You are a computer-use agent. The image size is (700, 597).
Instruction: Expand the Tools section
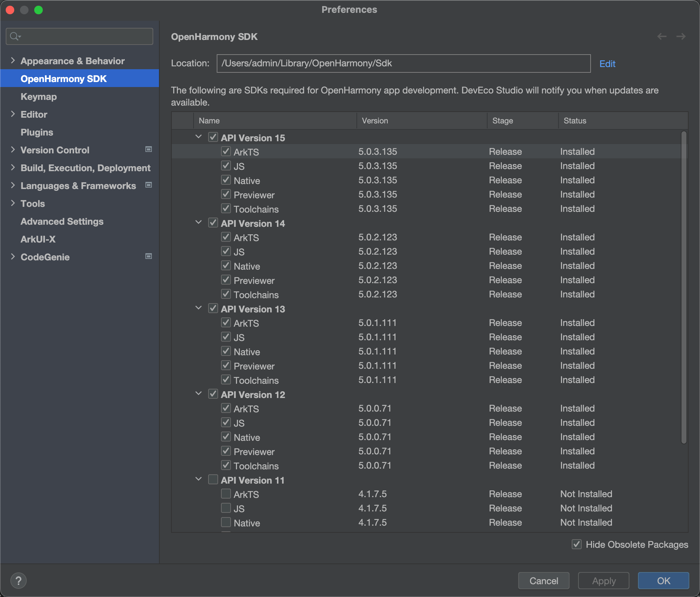[x=13, y=203]
